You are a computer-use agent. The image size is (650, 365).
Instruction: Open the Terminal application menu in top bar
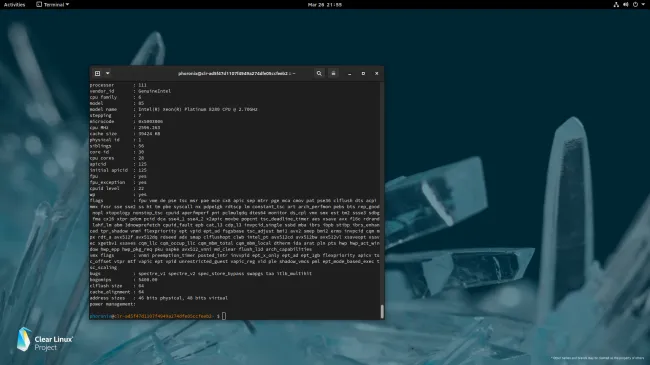coord(53,5)
